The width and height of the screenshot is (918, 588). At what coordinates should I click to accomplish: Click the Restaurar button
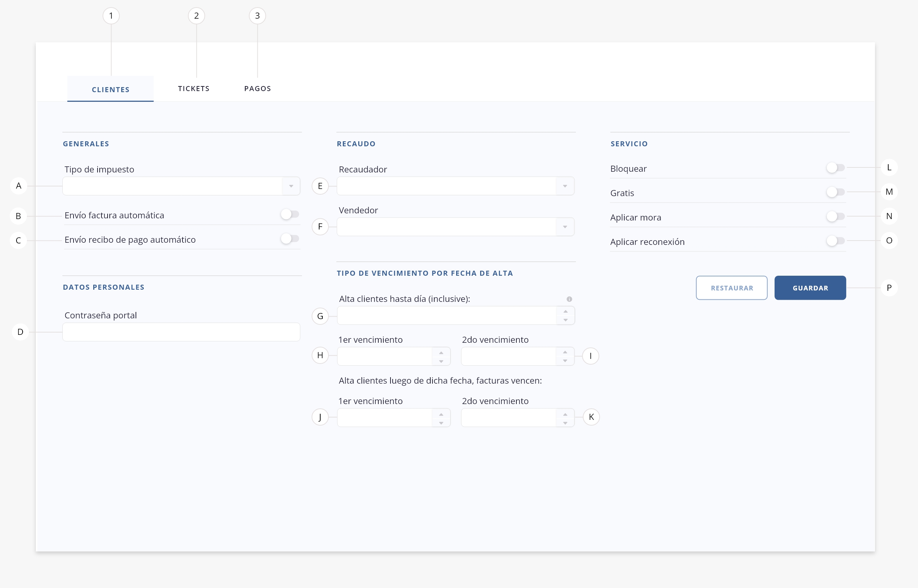[731, 288]
